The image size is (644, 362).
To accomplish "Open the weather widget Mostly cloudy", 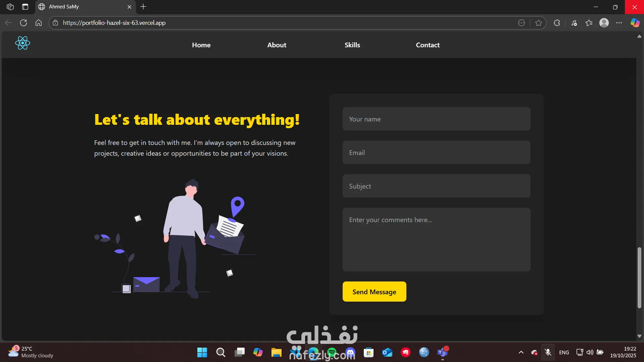I will coord(31,352).
